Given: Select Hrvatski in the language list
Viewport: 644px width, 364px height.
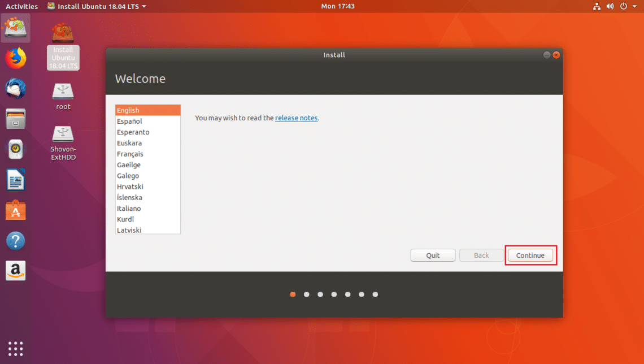Looking at the screenshot, I should [x=148, y=187].
